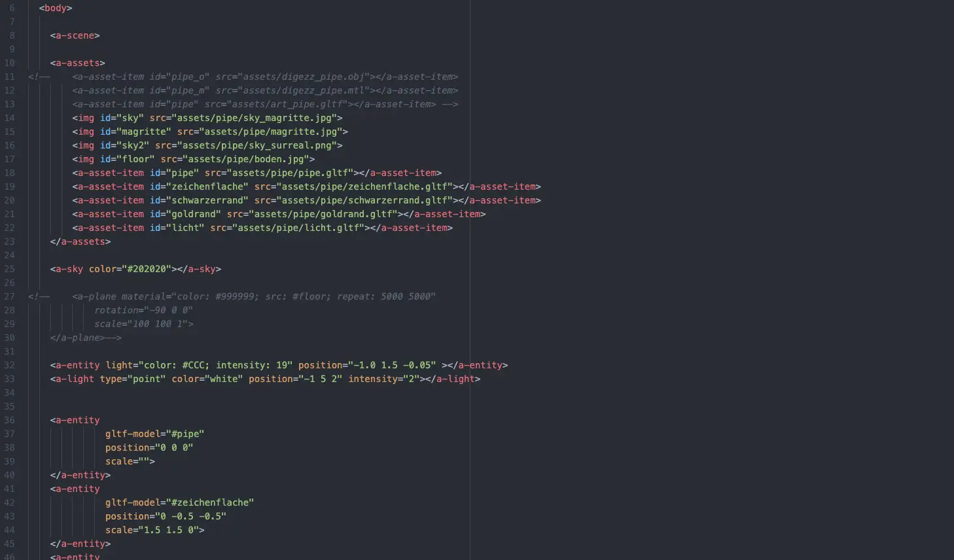Place cursor in sky_magritte.jpg file path

point(255,118)
